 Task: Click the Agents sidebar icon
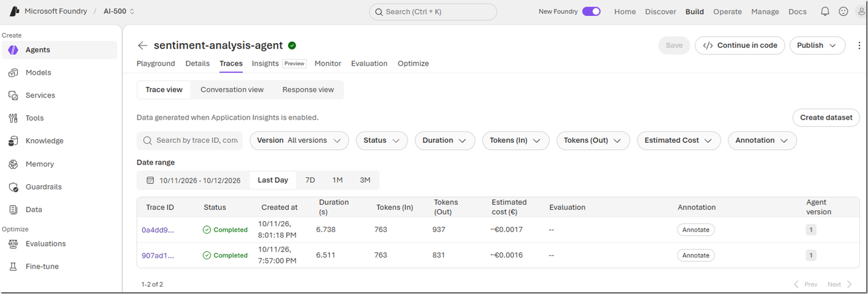pos(13,50)
